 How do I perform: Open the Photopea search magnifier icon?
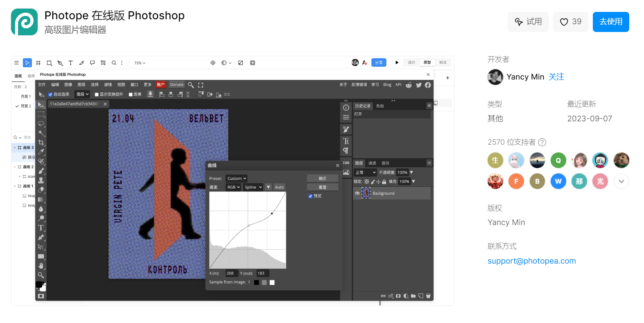(191, 85)
